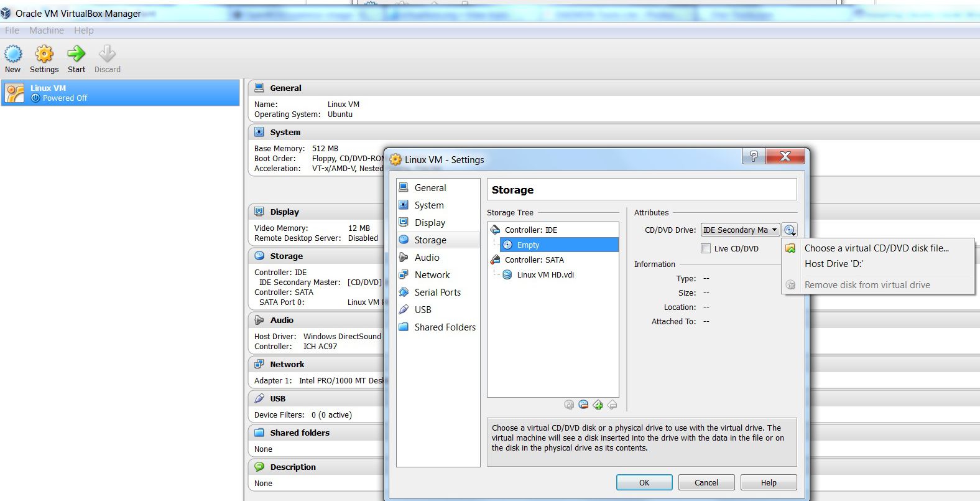Click the USB header in Manager details
The height and width of the screenshot is (501, 980).
(278, 398)
